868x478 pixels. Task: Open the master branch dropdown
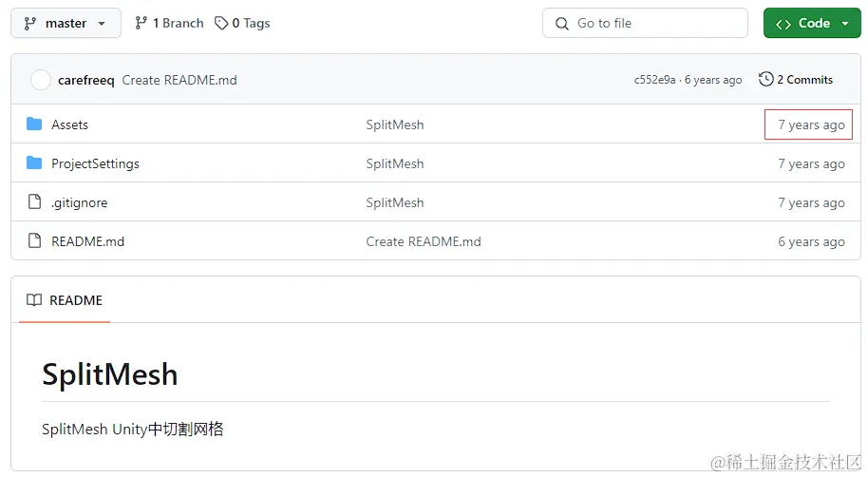pyautogui.click(x=66, y=23)
